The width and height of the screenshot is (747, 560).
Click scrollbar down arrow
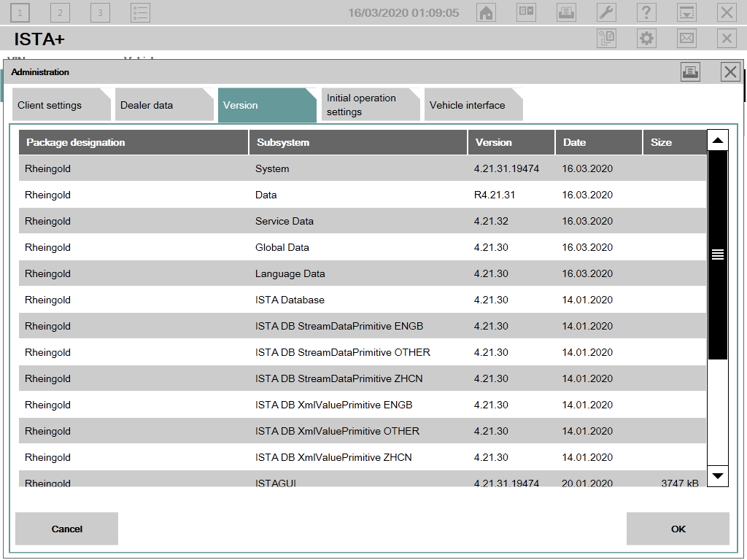click(x=718, y=475)
